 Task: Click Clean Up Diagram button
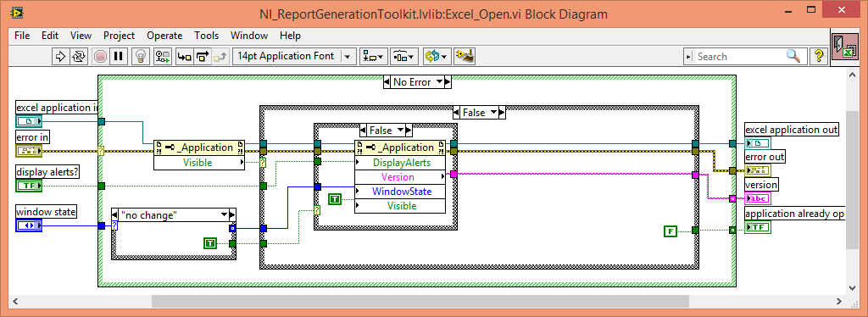[464, 56]
